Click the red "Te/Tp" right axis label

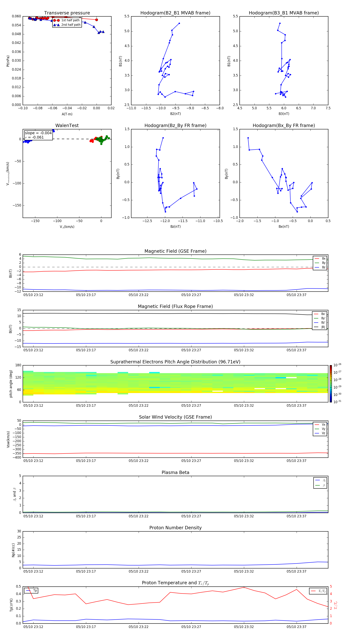coord(336,605)
